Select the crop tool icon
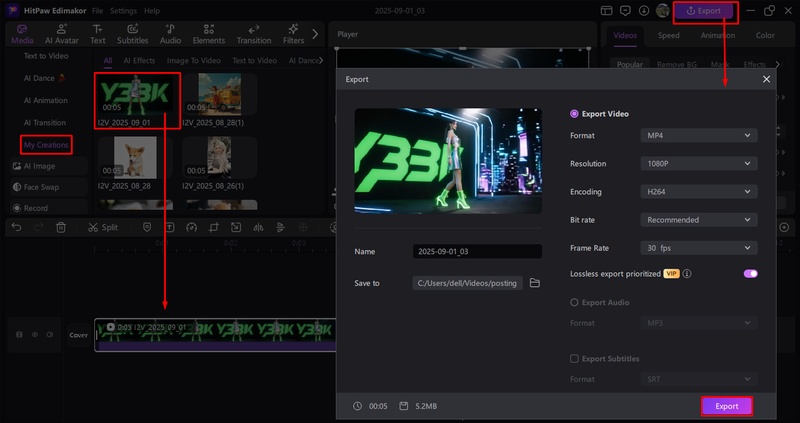The width and height of the screenshot is (800, 423). [x=214, y=227]
